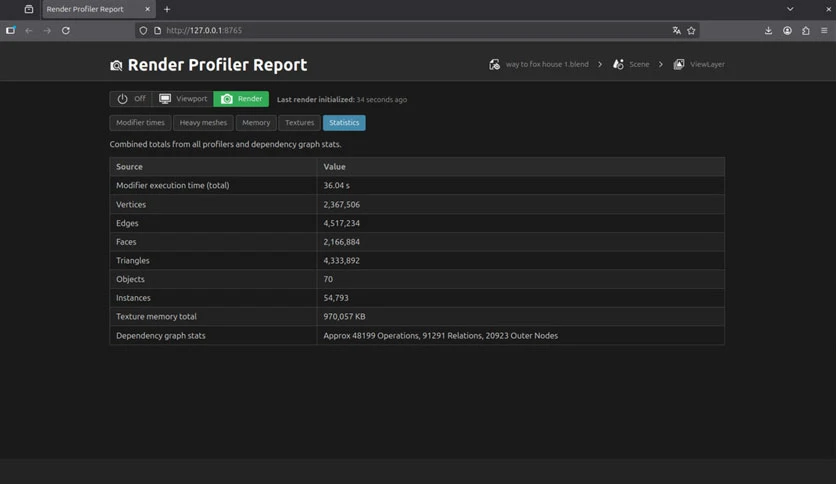This screenshot has width=836, height=484.
Task: Click the Objects row label
Action: coord(130,279)
